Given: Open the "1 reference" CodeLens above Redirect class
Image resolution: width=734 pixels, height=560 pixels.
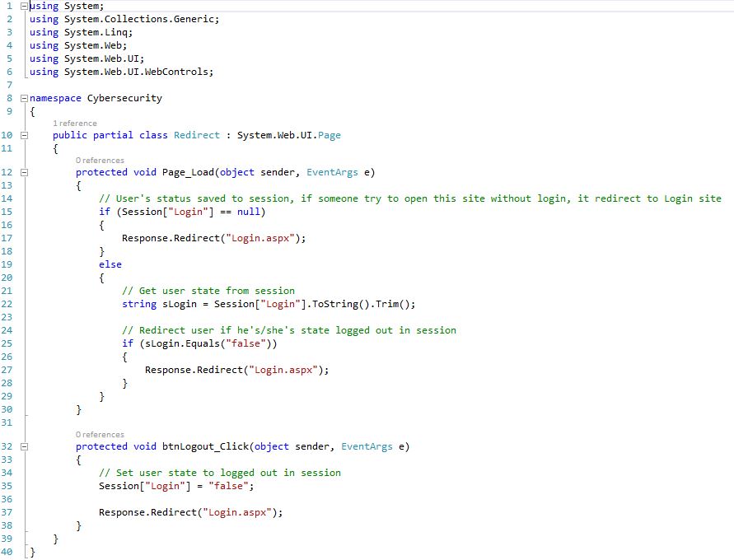Looking at the screenshot, I should coord(74,124).
